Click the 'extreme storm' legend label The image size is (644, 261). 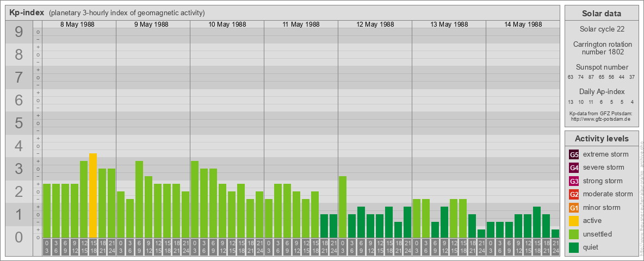(606, 154)
